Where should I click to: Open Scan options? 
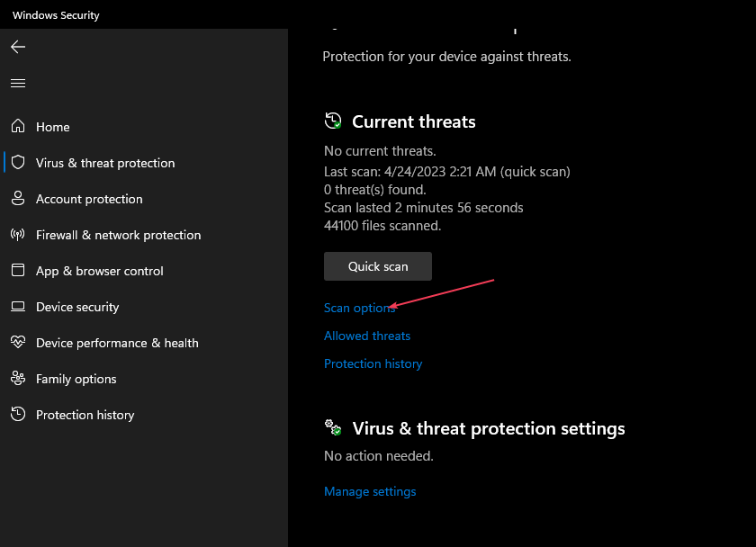pyautogui.click(x=359, y=308)
